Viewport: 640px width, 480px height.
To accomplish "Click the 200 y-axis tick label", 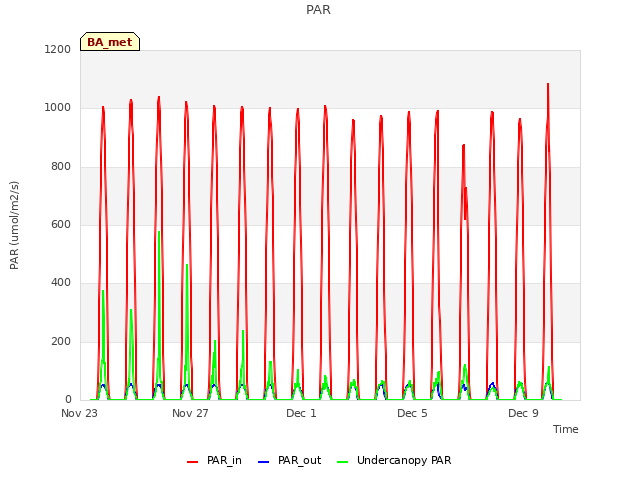I will click(x=61, y=342).
